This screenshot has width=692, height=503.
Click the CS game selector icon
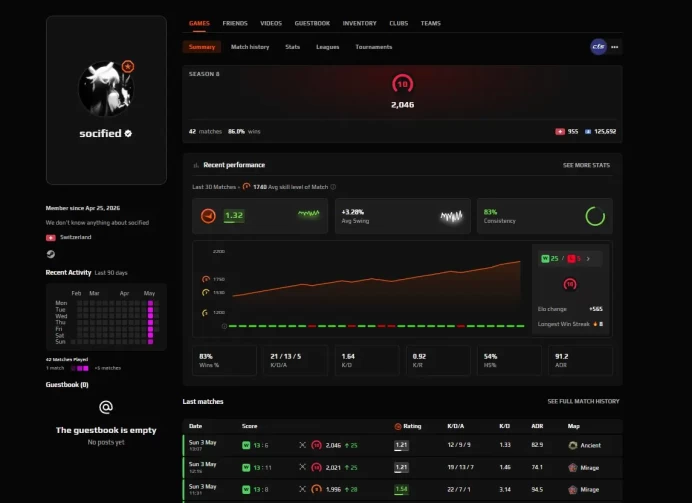pyautogui.click(x=598, y=46)
